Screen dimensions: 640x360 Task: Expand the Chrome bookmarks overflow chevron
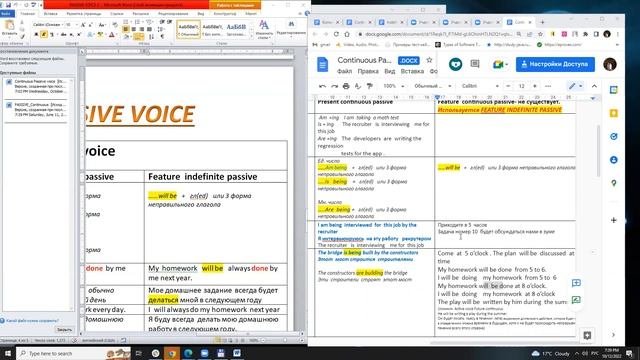(617, 44)
